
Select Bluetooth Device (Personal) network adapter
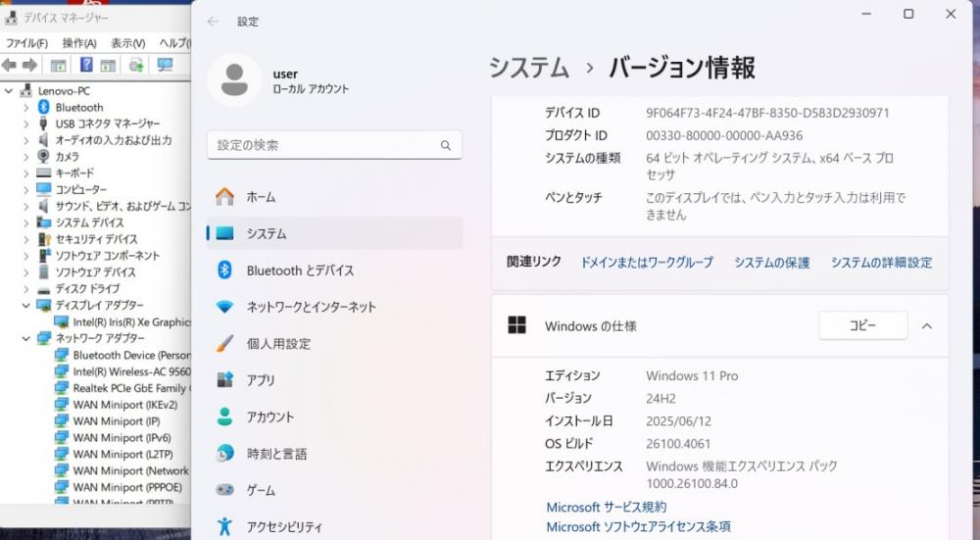[x=131, y=355]
